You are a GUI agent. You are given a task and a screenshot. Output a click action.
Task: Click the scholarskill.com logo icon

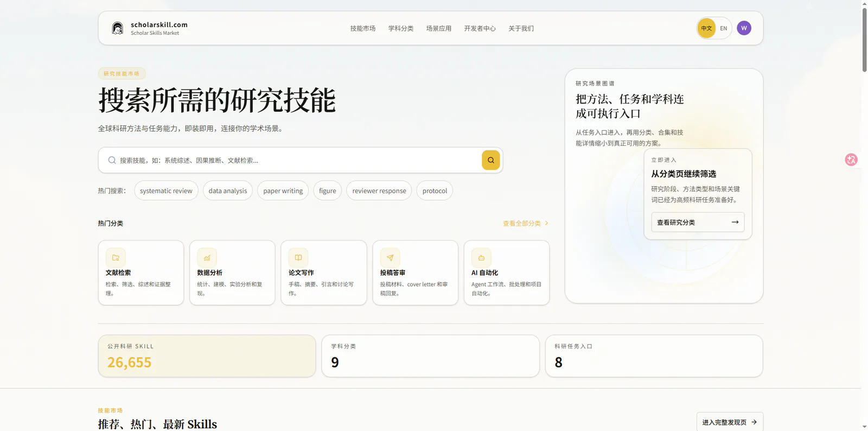pos(117,28)
